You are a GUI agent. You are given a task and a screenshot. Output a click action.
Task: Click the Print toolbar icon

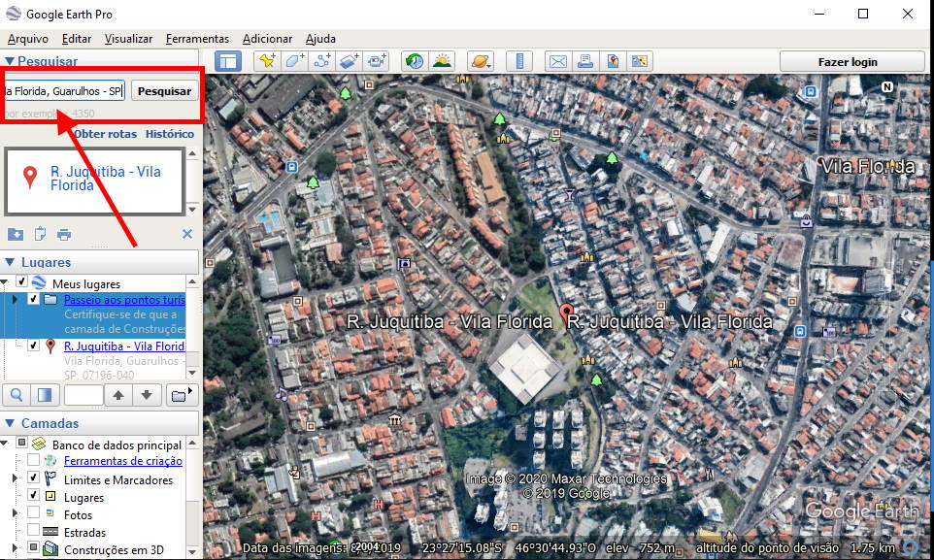[584, 61]
